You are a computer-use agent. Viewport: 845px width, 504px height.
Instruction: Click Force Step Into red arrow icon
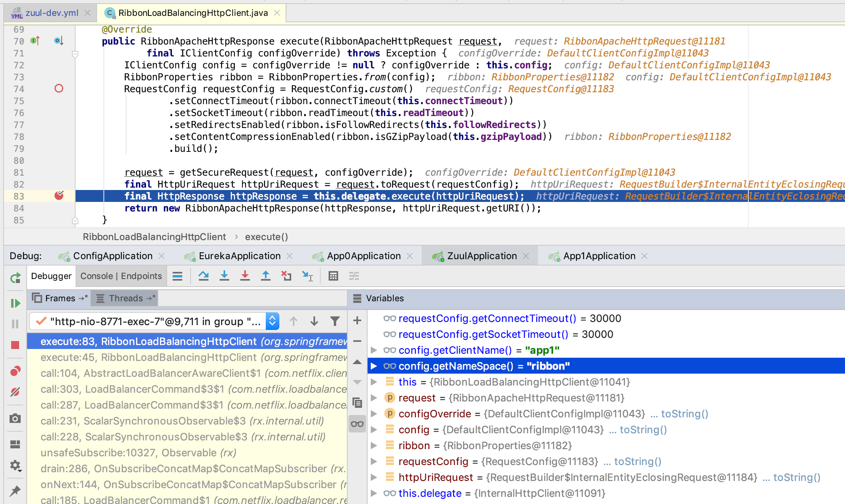pyautogui.click(x=245, y=276)
